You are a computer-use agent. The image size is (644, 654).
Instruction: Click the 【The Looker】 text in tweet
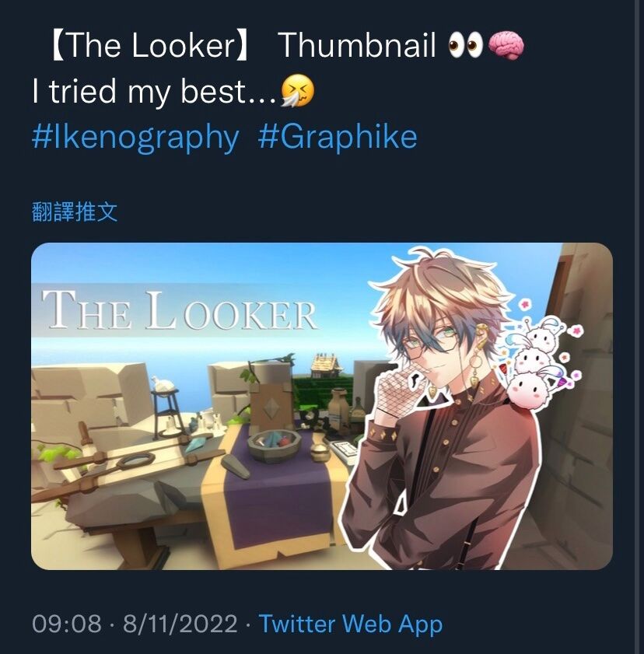point(150,46)
